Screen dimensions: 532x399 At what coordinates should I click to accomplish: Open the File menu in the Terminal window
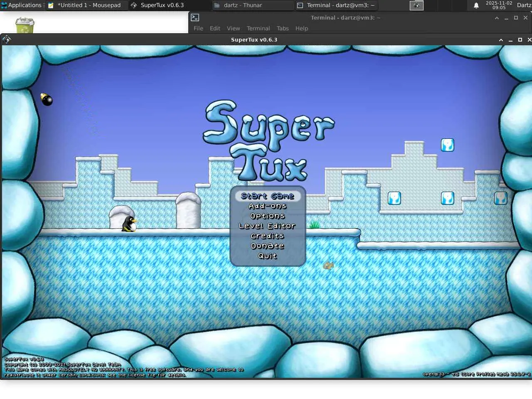click(x=198, y=28)
